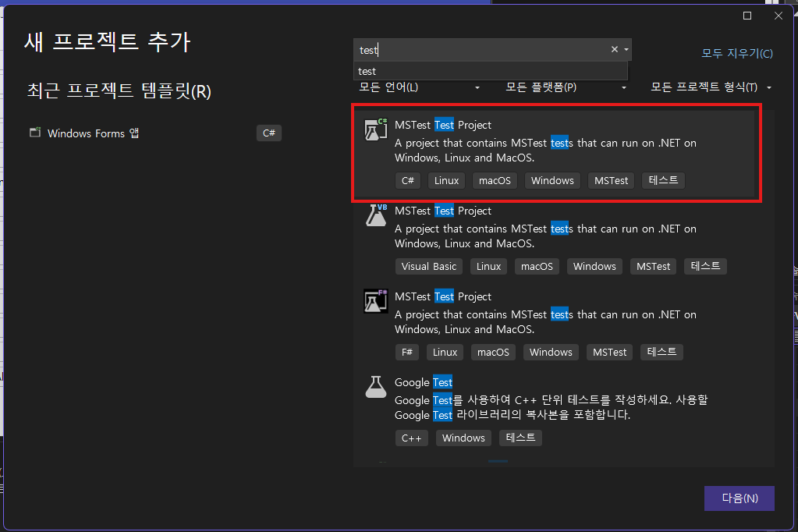The width and height of the screenshot is (798, 532).
Task: Click the Linux tag in the C# project
Action: tap(446, 181)
